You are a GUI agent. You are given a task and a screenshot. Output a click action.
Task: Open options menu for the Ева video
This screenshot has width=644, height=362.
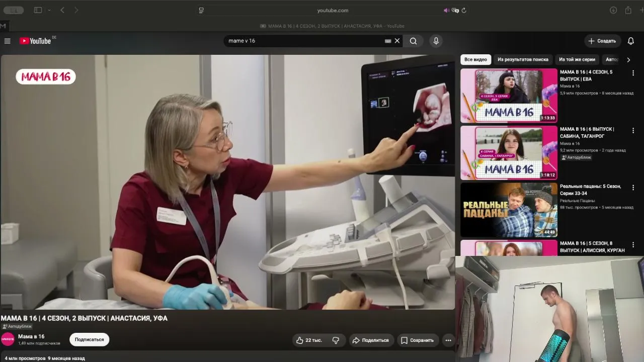[x=633, y=73]
